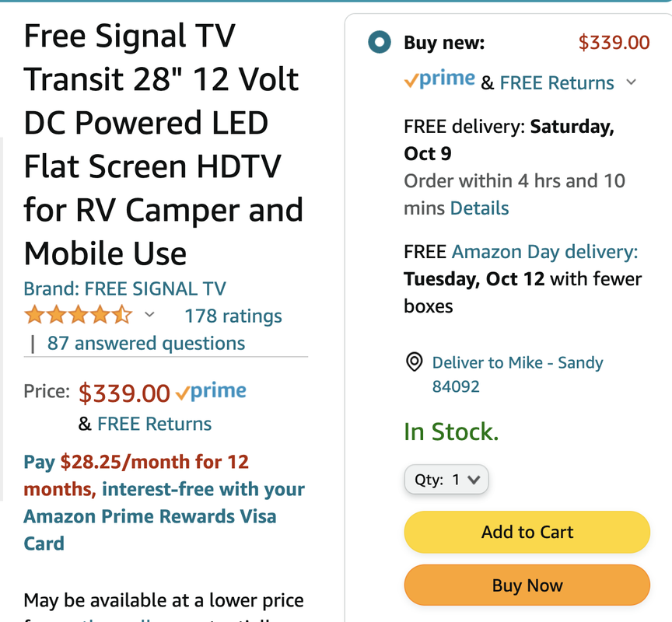Screen dimensions: 672x622
Task: Click the Prime logo beside the price
Action: coord(211,392)
